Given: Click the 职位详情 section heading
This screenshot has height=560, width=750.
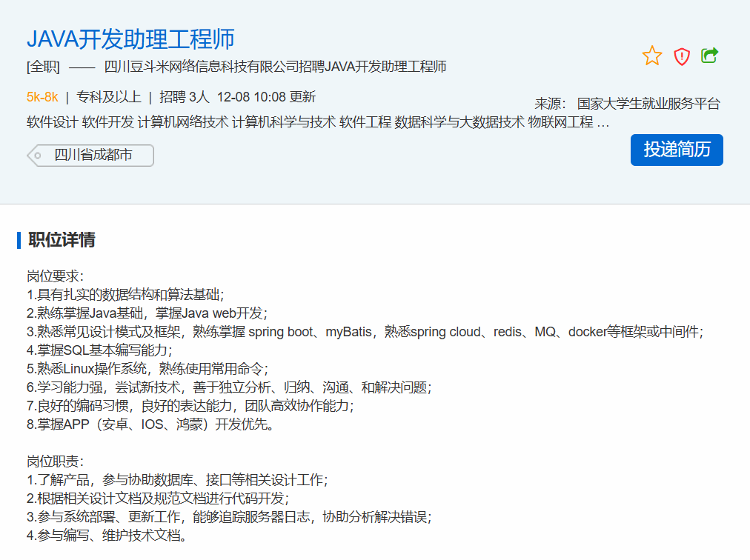Looking at the screenshot, I should pyautogui.click(x=62, y=240).
